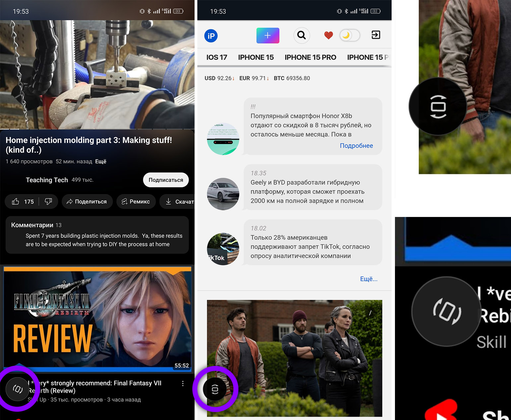Tap the EUR 99.71 rate
511x420 pixels.
254,78
